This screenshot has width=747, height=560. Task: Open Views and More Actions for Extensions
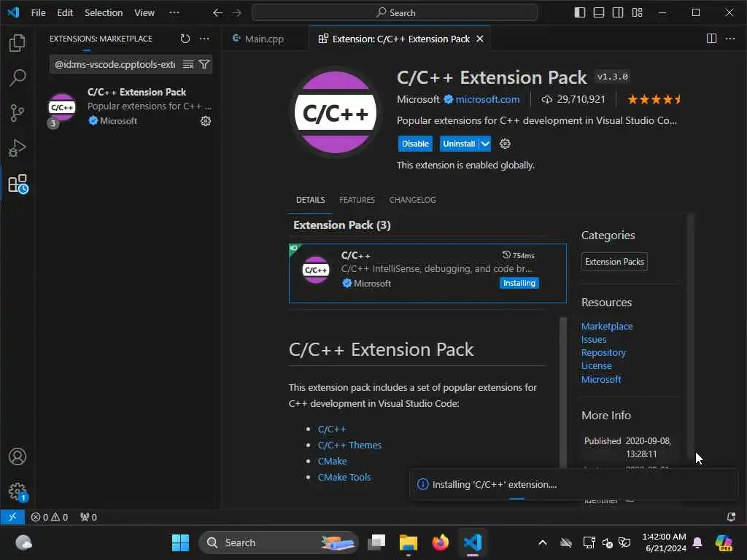pos(204,39)
